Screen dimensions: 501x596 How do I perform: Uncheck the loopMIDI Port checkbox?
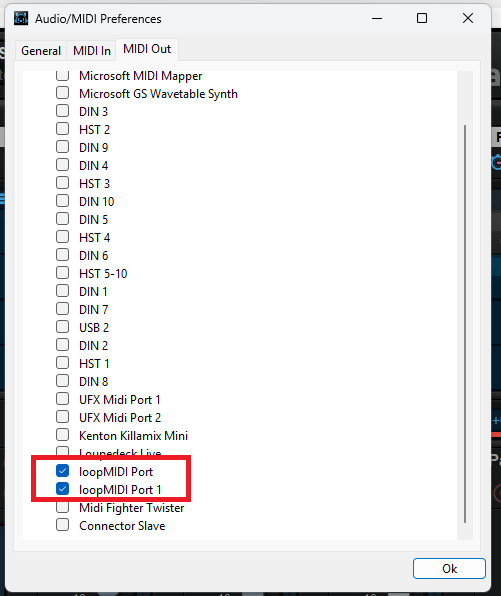pyautogui.click(x=62, y=471)
